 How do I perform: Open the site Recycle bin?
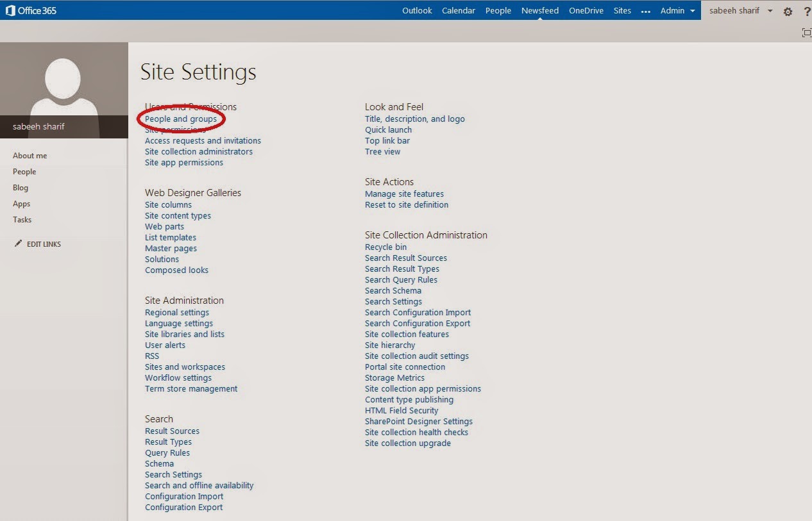click(x=385, y=247)
